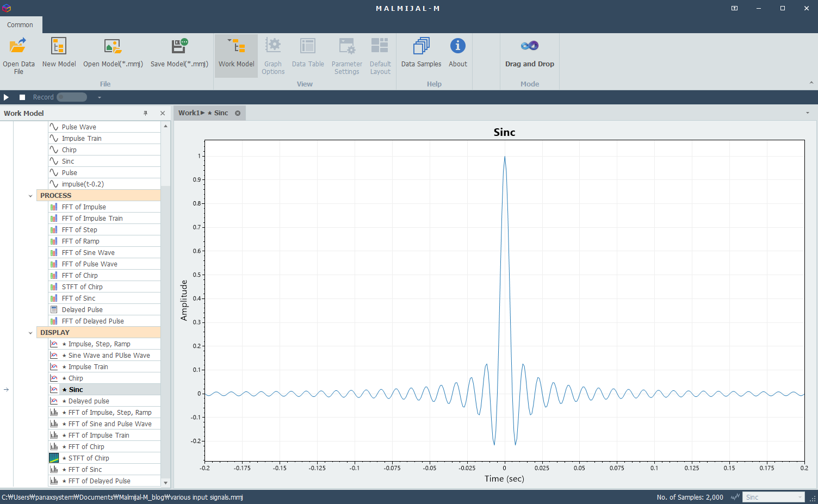Pin the Work Model panel
818x504 pixels.
click(x=145, y=113)
